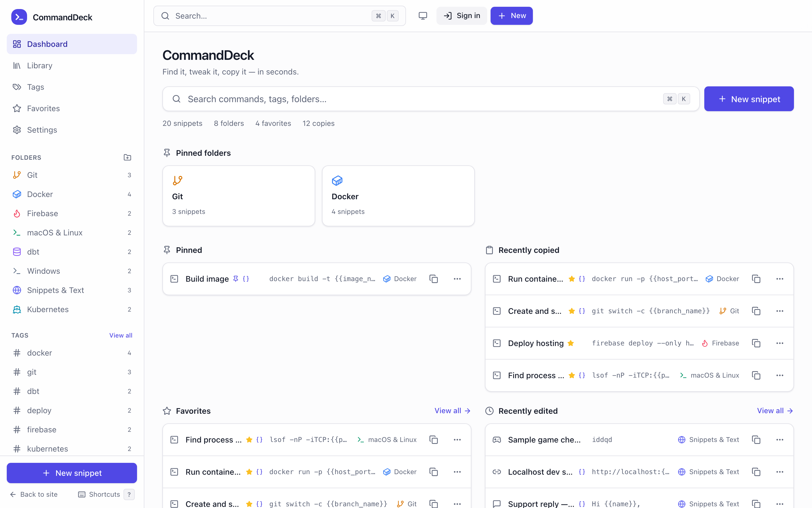This screenshot has width=812, height=508.
Task: Copy Run container snippet in Favorites
Action: coord(434,472)
